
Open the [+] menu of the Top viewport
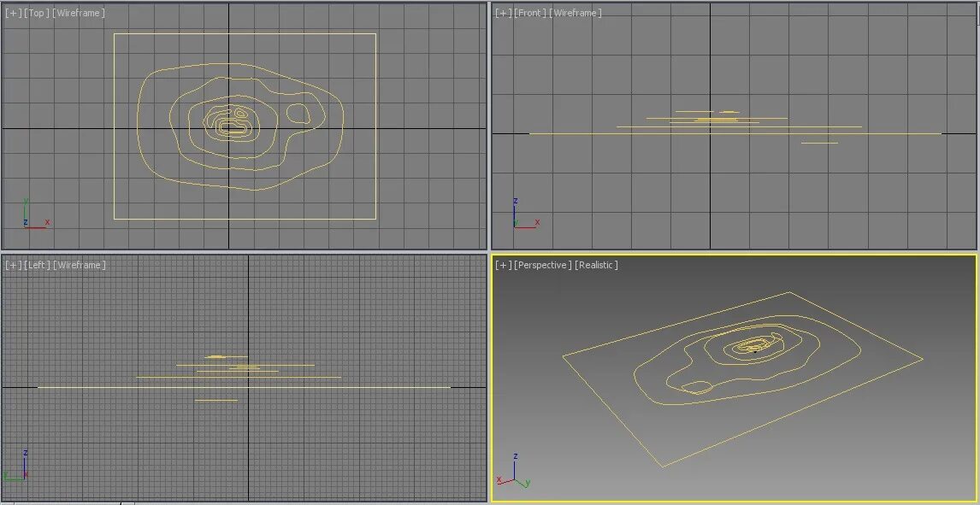[x=13, y=13]
